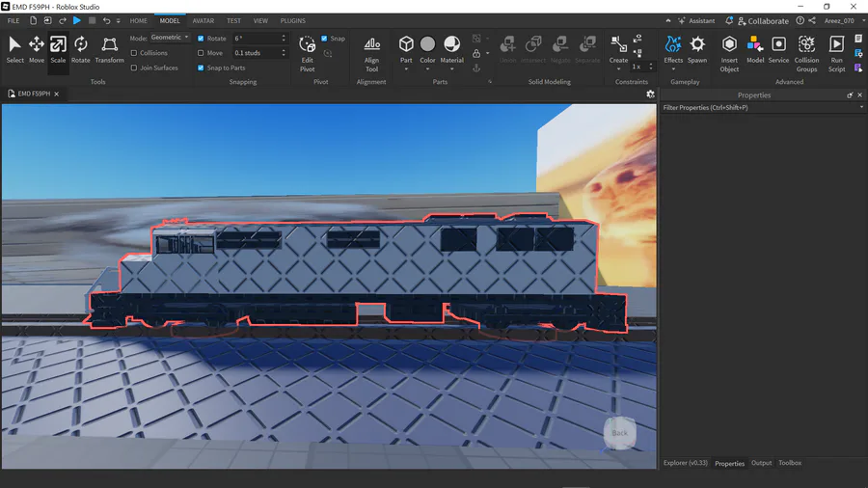Expand the Create constraints dropdown arrow
868x488 pixels.
(x=618, y=69)
